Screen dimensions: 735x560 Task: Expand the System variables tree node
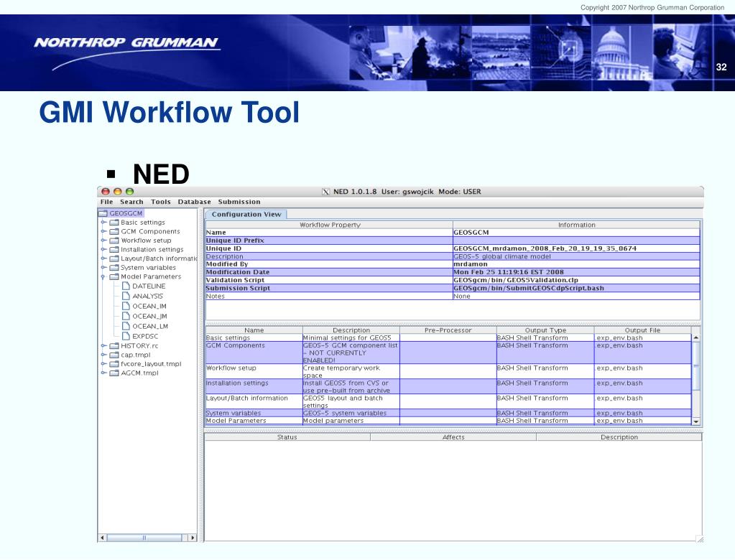[103, 267]
